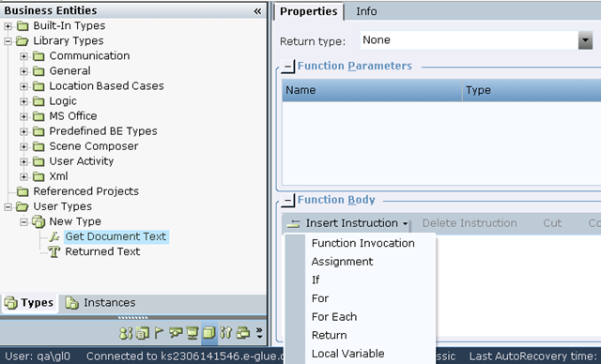This screenshot has height=364, width=601.
Task: Show more navigation buttons overflow arrow
Action: [259, 333]
